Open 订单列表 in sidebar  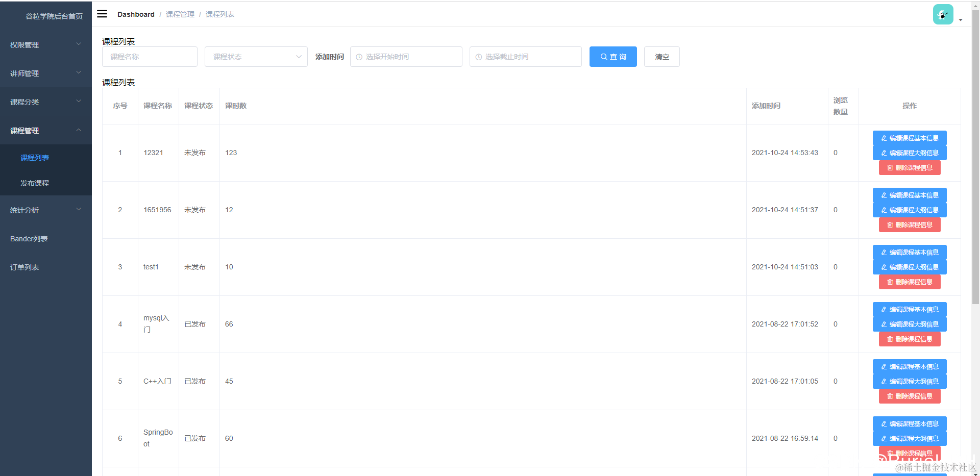(x=46, y=267)
